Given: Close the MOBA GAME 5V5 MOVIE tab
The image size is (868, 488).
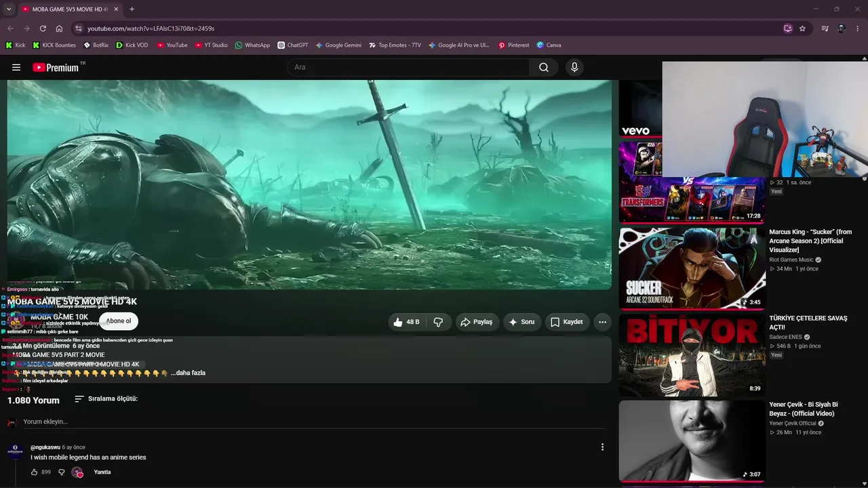Looking at the screenshot, I should point(116,9).
